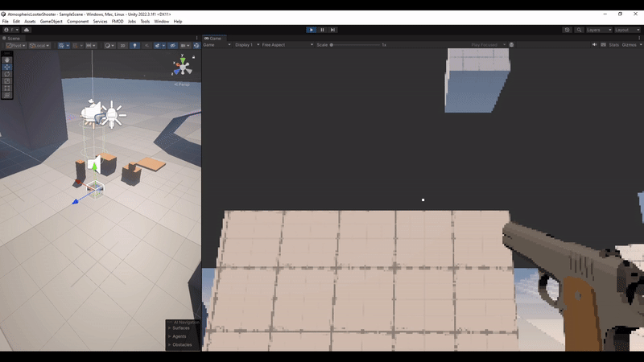This screenshot has width=644, height=362.
Task: Click the cloud services icon
Action: tap(27, 30)
